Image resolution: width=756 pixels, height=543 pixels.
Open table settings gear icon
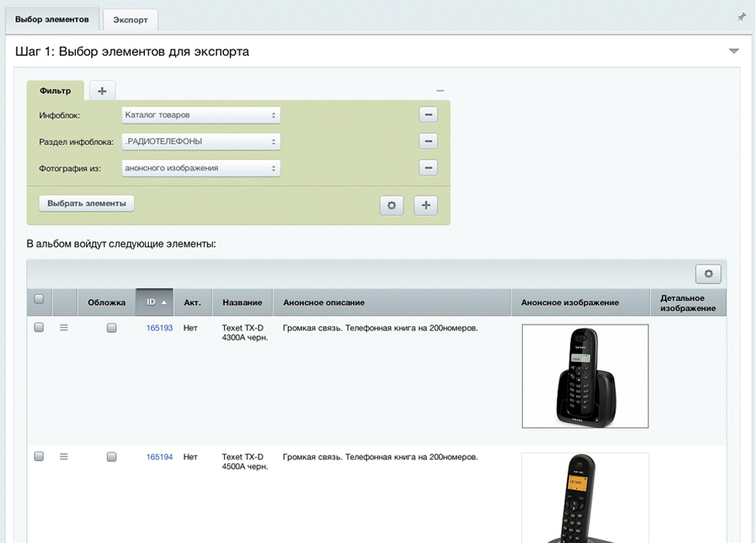pyautogui.click(x=708, y=274)
